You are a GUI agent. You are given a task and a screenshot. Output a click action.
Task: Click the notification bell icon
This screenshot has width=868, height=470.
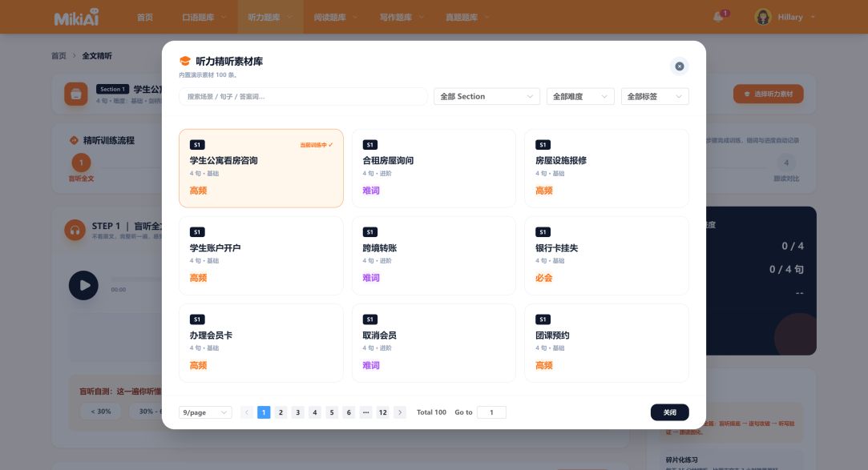pos(719,17)
